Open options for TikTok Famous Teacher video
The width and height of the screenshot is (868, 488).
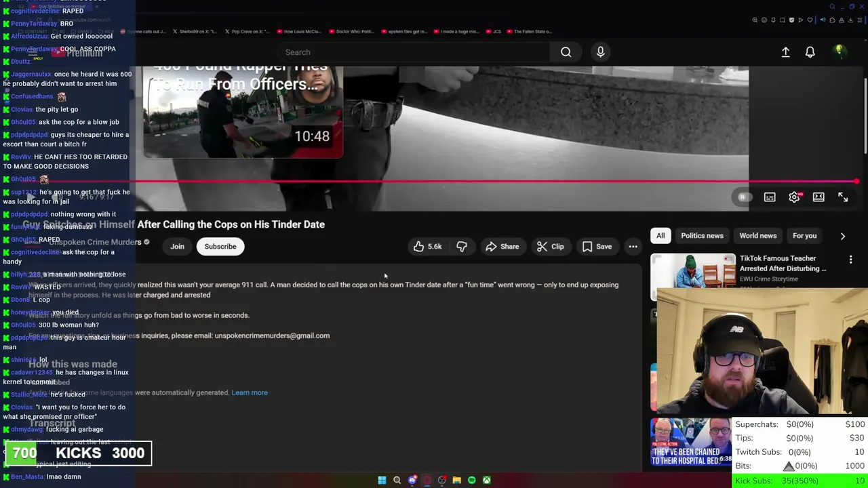pyautogui.click(x=850, y=260)
